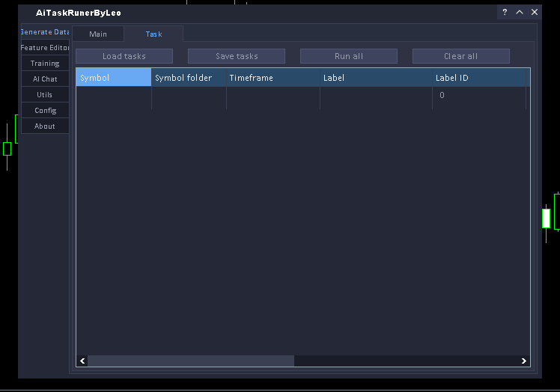
Task: Switch to the Feature Editor section
Action: coord(45,48)
